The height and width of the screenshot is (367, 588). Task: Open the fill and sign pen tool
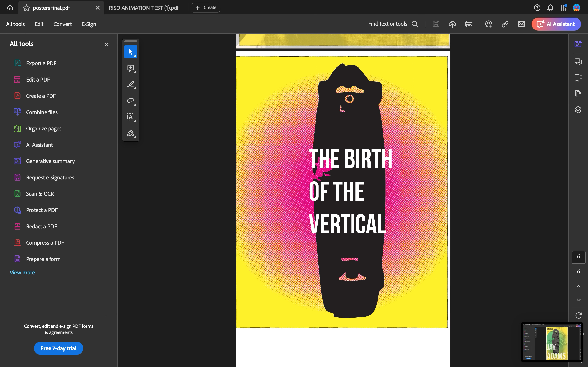(x=130, y=134)
